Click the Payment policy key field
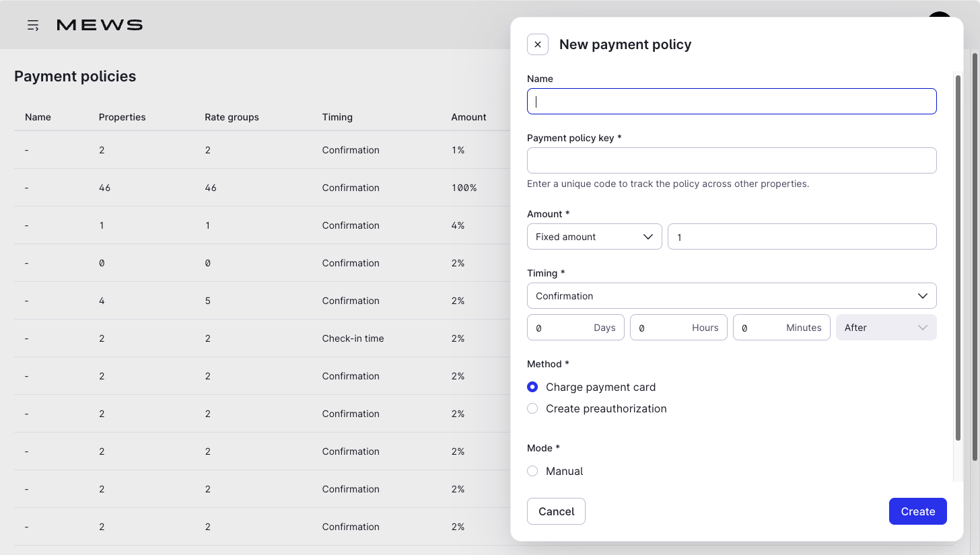Screen dimensions: 980x555 click(732, 161)
